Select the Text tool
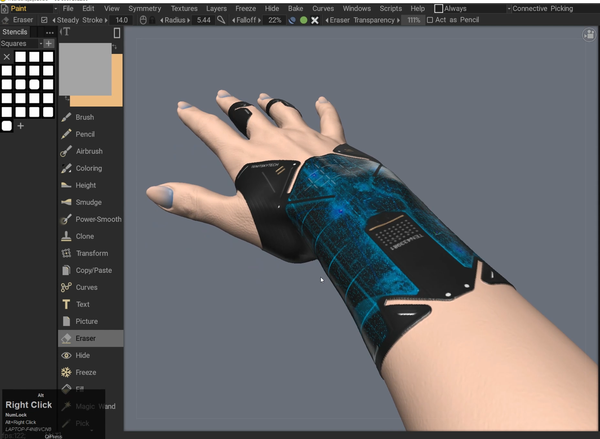Screen dimensions: 600x439 pos(82,304)
